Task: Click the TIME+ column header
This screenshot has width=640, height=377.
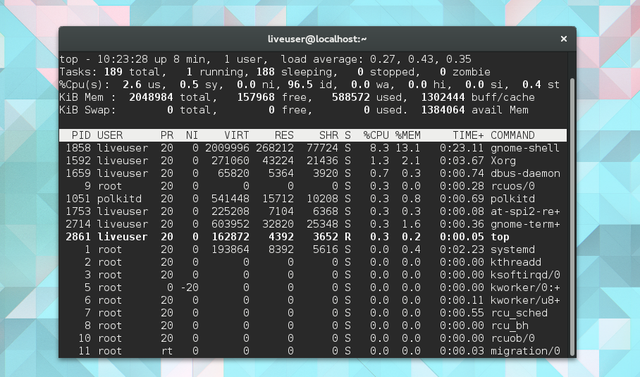Action: 468,135
